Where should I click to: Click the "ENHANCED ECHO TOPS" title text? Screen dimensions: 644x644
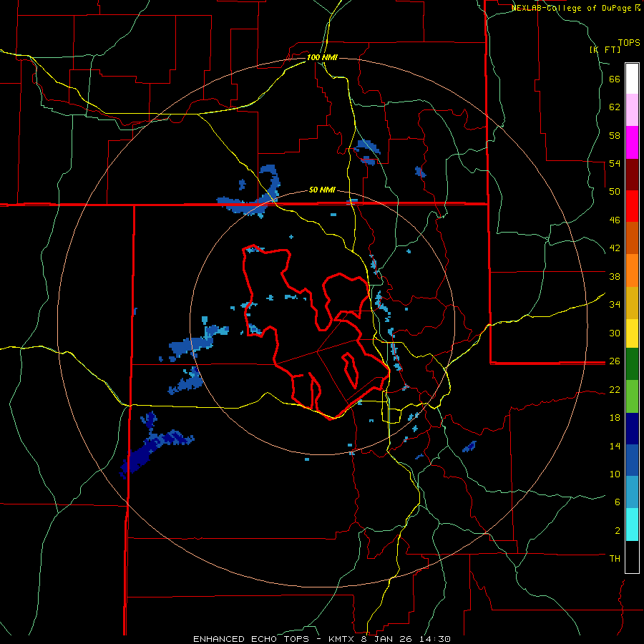tap(251, 639)
